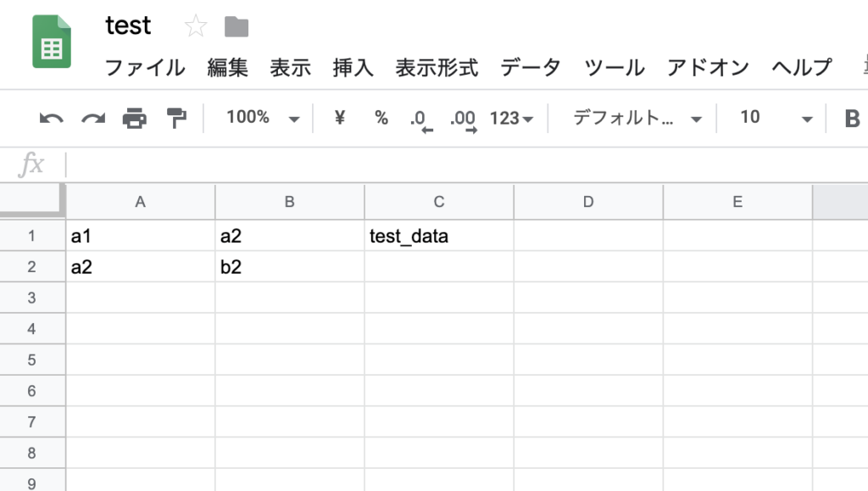This screenshot has height=491, width=868.
Task: Toggle bold formatting button
Action: click(852, 119)
